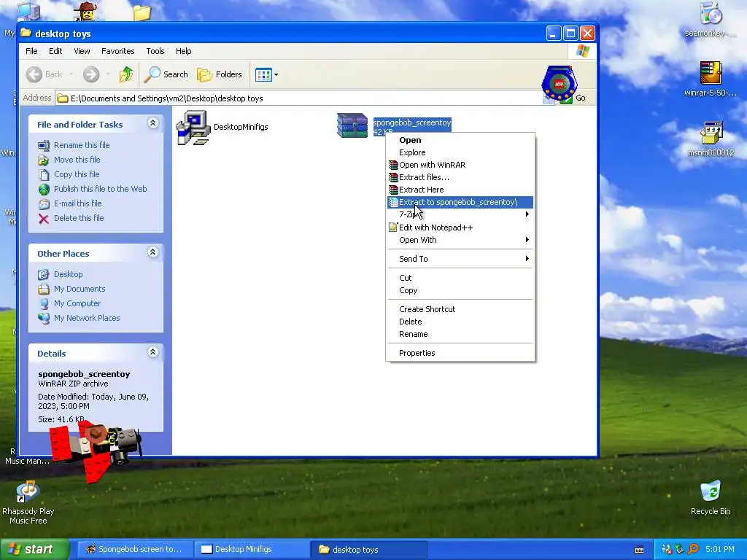
Task: Click E-mail this file link
Action: pyautogui.click(x=77, y=203)
